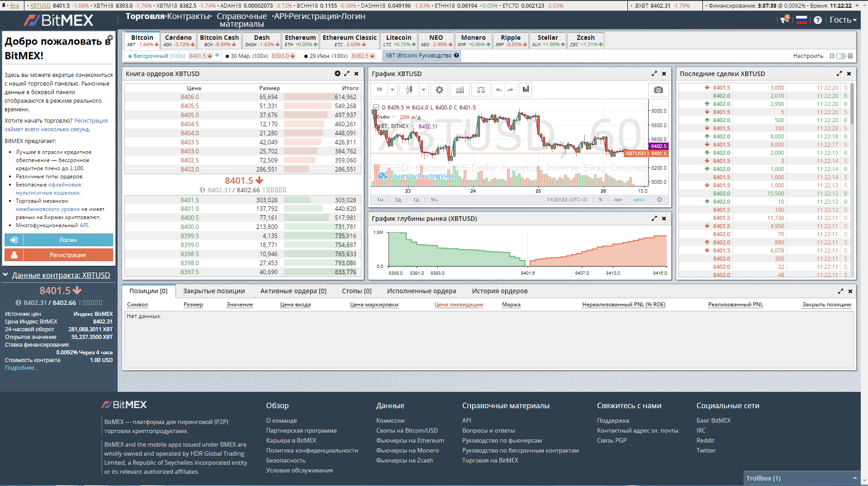Click the Russian flag language icon
This screenshot has height=486, width=868.
click(801, 20)
